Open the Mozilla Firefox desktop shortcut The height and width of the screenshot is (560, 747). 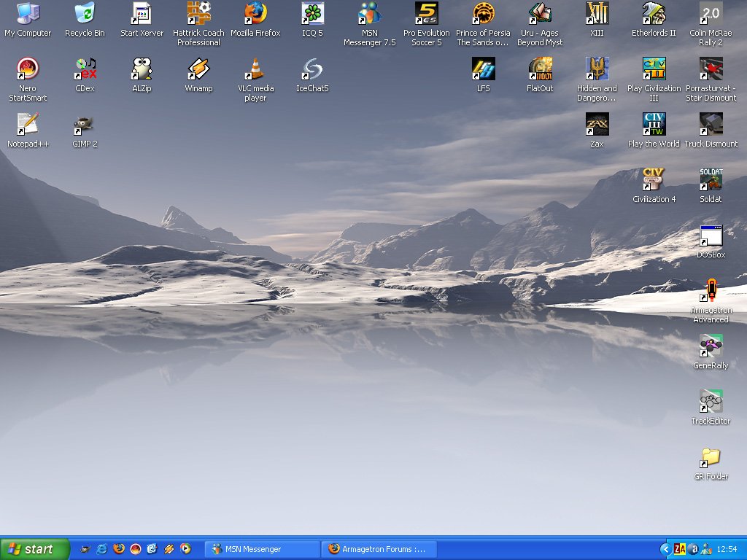(x=255, y=14)
